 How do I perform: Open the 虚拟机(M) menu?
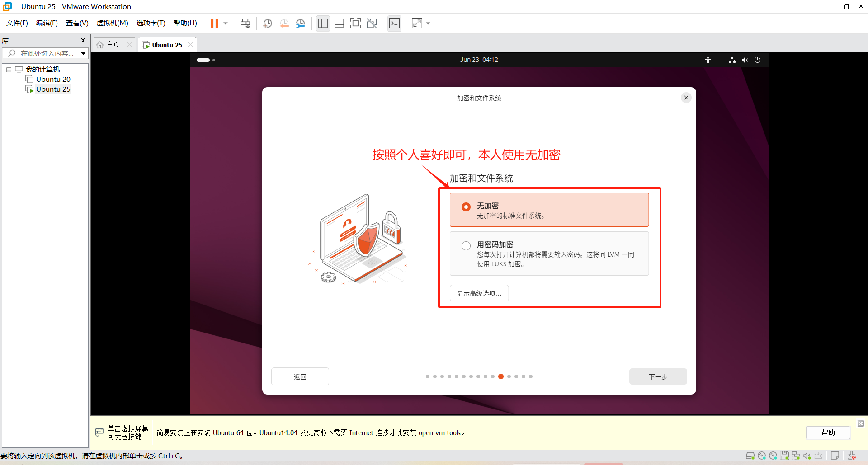point(112,23)
